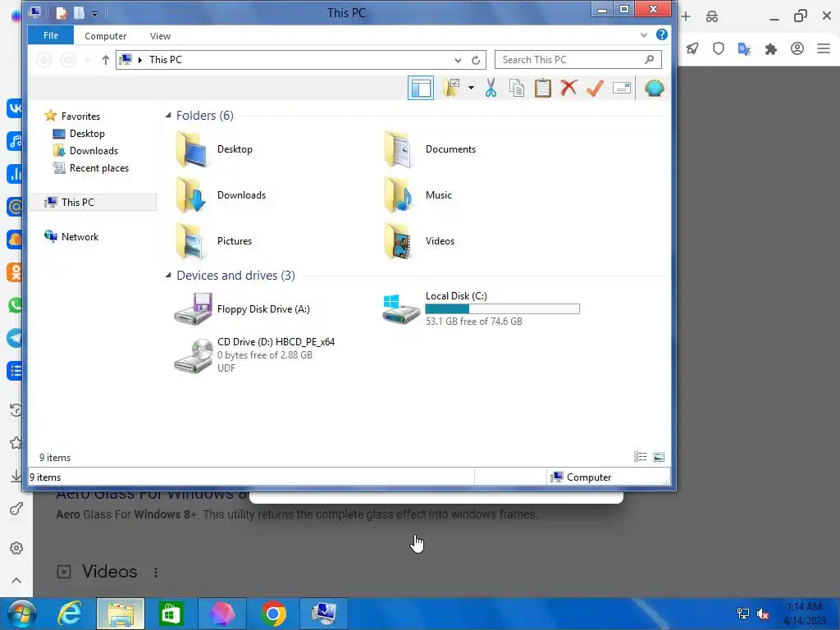The image size is (840, 630).
Task: Click Local Disk (C:) usage bar
Action: click(502, 309)
